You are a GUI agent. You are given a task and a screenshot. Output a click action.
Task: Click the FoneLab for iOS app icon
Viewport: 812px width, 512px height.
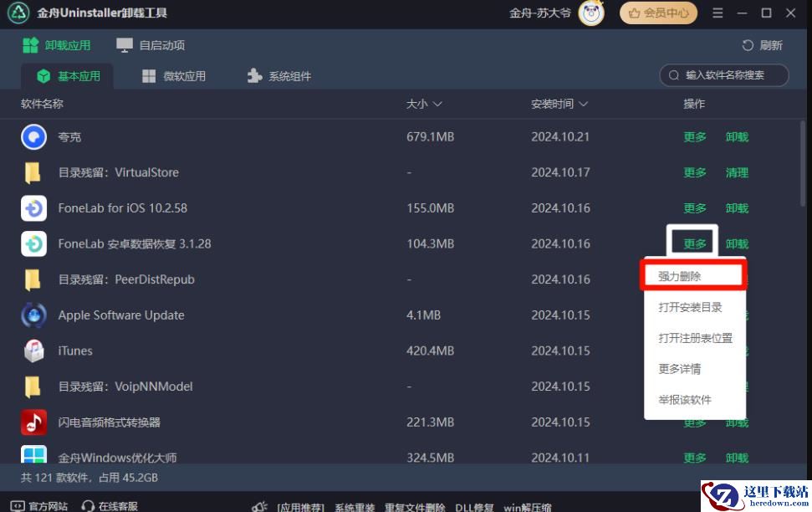coord(33,208)
